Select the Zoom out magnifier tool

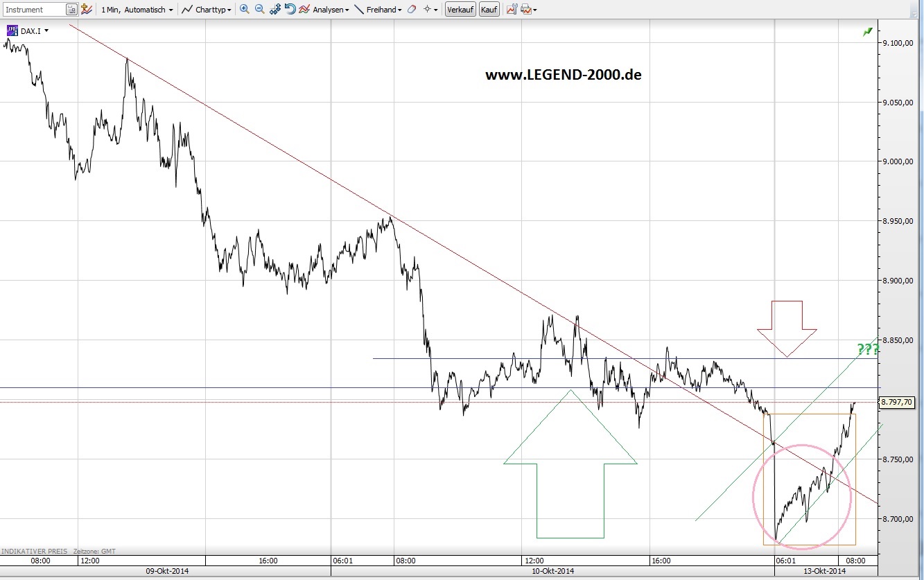click(x=259, y=9)
